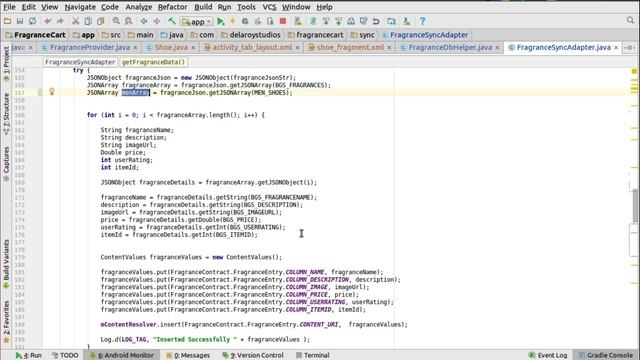
Task: Open the VCS menu
Action: click(269, 7)
